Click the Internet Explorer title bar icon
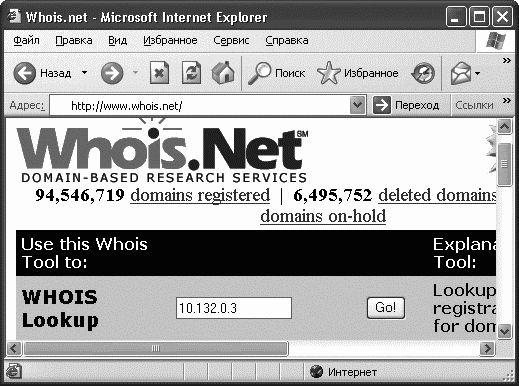Image resolution: width=519 pixels, height=386 pixels. (14, 15)
